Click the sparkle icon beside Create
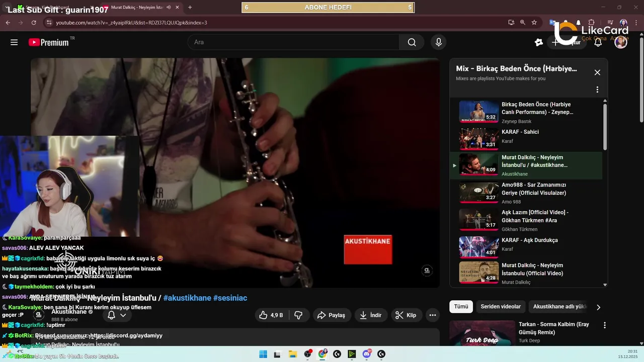Screen dimensions: 644x362 [x=539, y=42]
